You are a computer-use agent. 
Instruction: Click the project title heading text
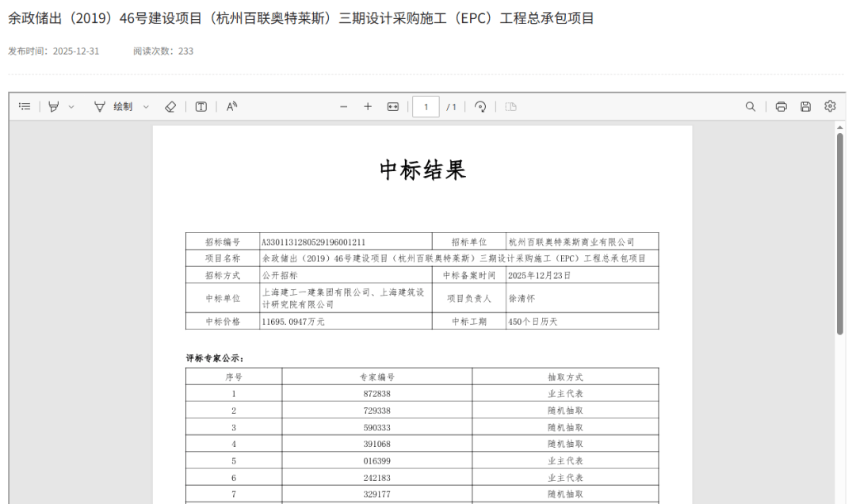click(x=301, y=18)
